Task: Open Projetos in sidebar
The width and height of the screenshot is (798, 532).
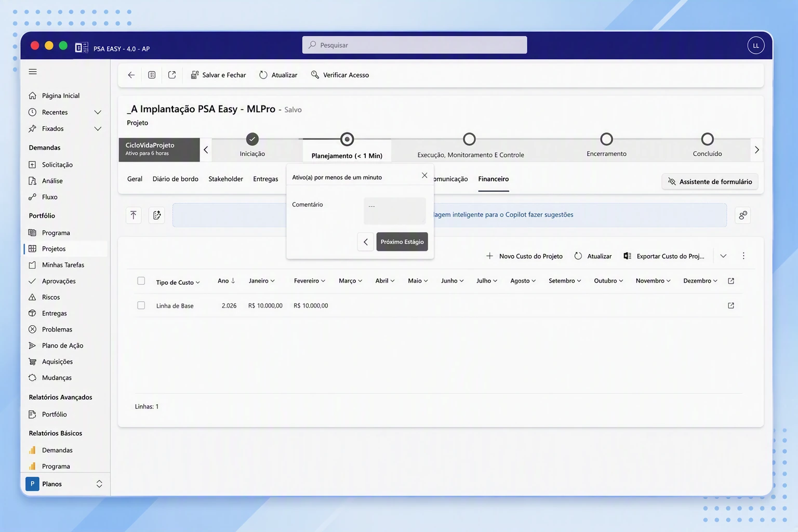Action: click(65, 249)
